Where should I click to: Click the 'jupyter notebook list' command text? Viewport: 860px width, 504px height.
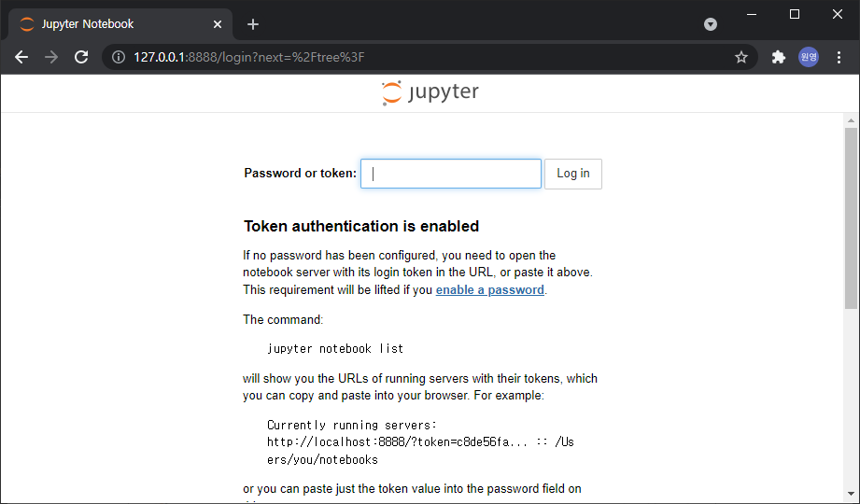(335, 349)
